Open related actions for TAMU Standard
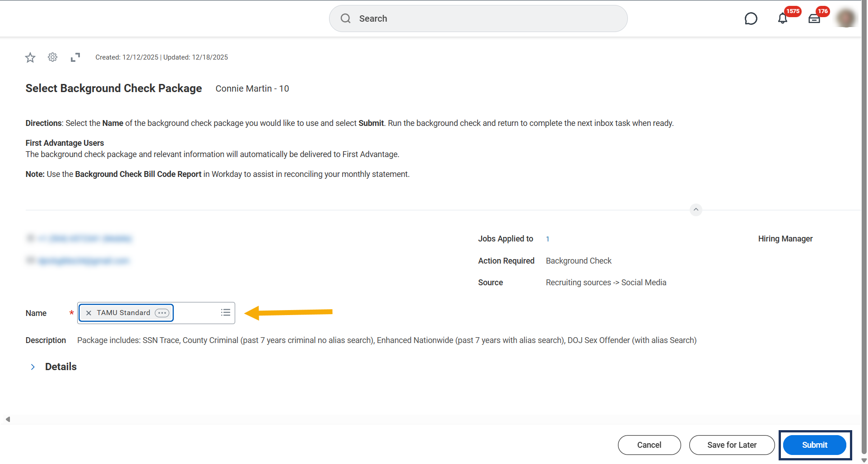Screen dimensions: 868x464 [x=162, y=313]
